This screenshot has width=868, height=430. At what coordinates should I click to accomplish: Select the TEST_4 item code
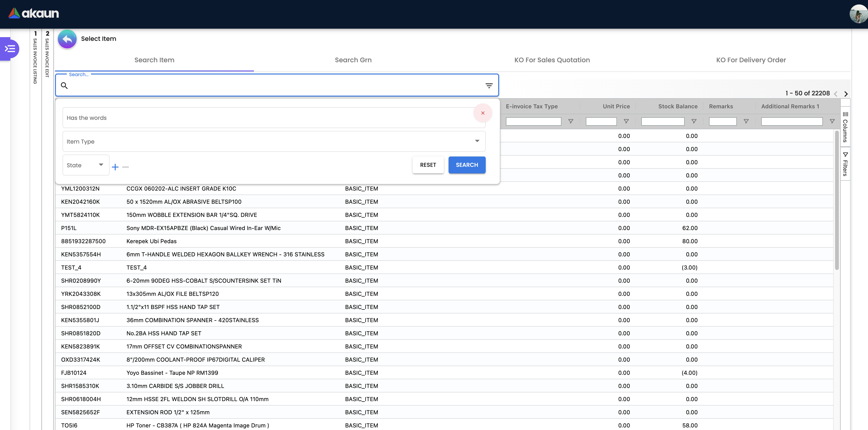[71, 267]
